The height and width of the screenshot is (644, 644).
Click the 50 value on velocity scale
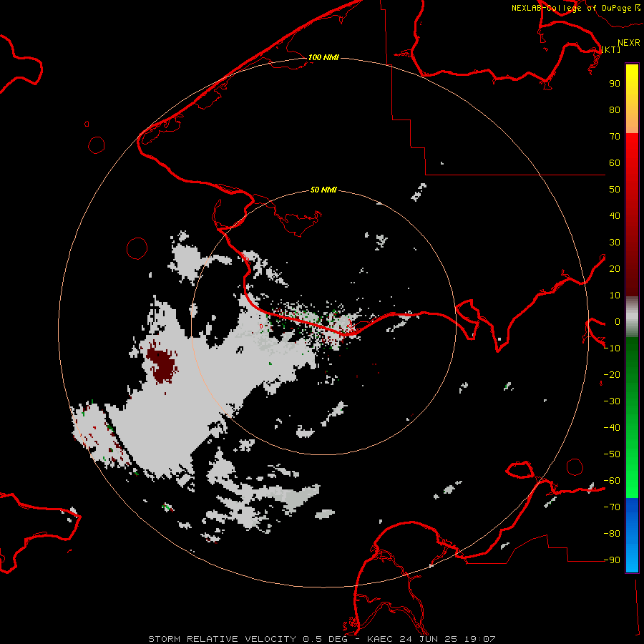(615, 190)
